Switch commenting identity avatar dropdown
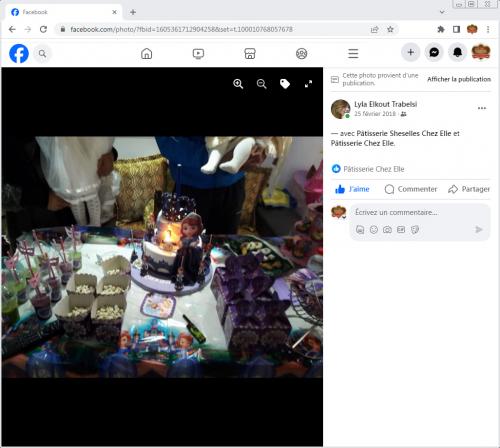This screenshot has height=448, width=500. (x=339, y=212)
